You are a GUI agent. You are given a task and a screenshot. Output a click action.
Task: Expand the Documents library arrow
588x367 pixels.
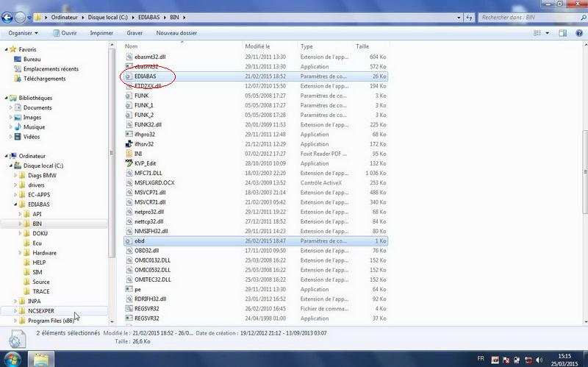[11, 107]
